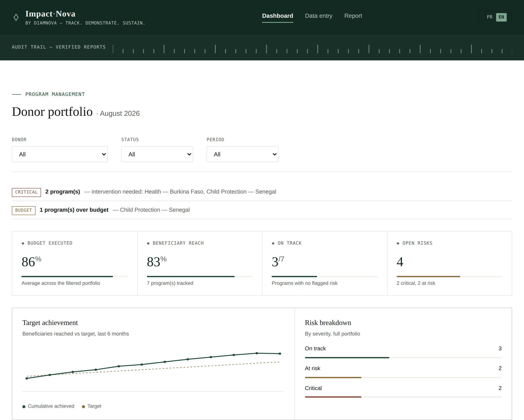
Task: Click the Cumulative achieved legend dot
Action: pyautogui.click(x=24, y=407)
